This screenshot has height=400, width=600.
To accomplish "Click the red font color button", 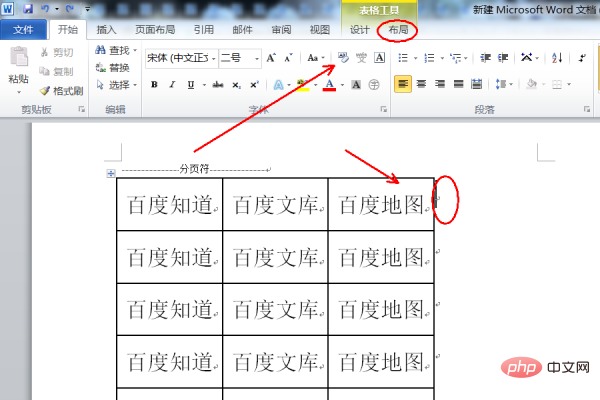I will (x=328, y=84).
